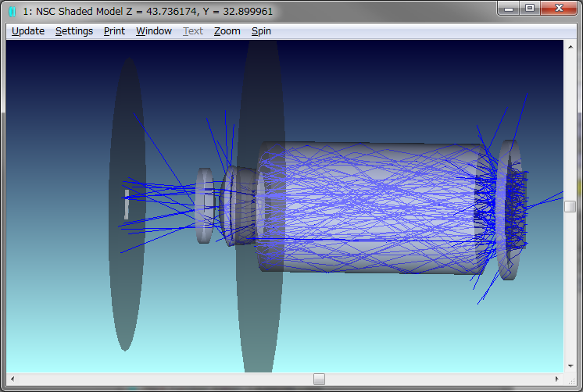Minimize the NSC Shaded Model window

(x=509, y=9)
